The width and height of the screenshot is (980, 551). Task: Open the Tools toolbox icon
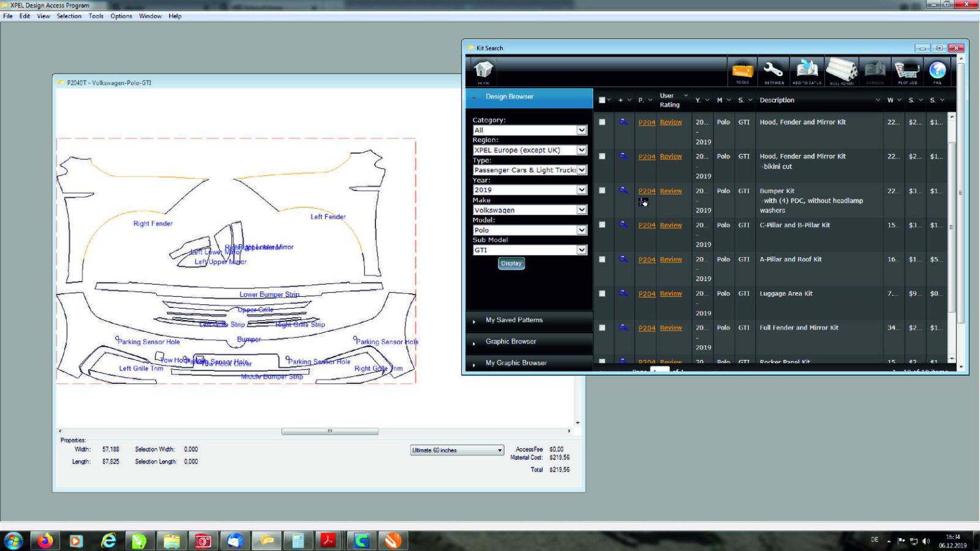tap(742, 71)
